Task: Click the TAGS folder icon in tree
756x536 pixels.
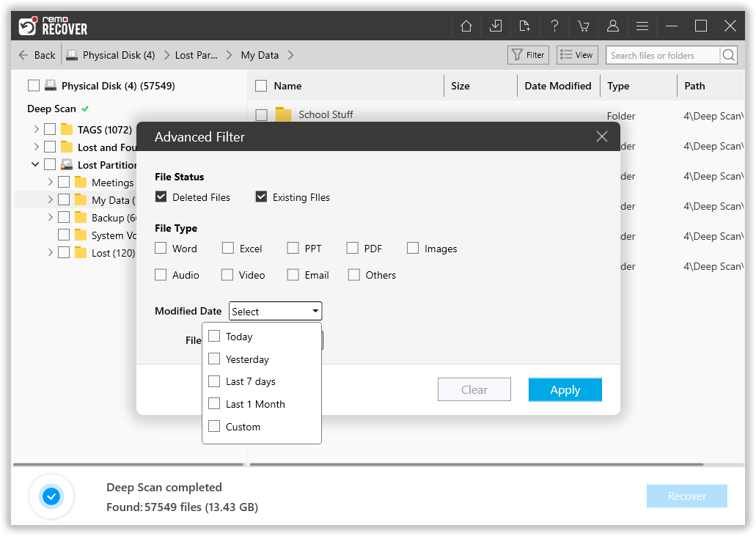Action: point(67,130)
